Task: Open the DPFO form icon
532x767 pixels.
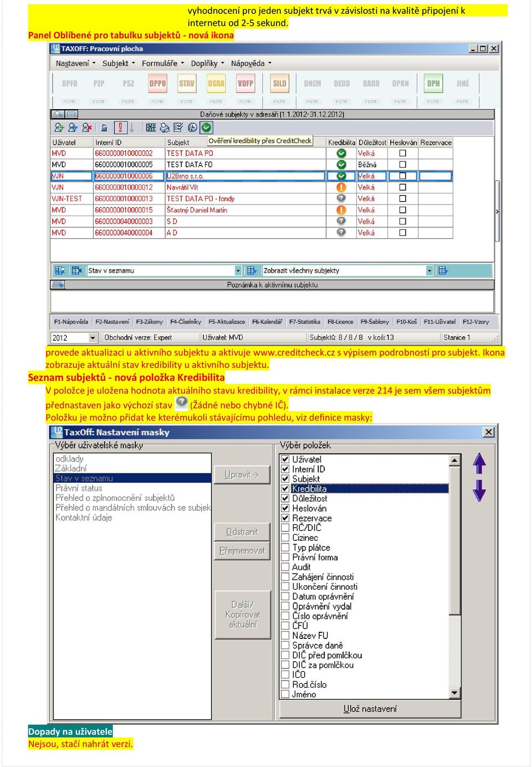Action: pos(70,84)
